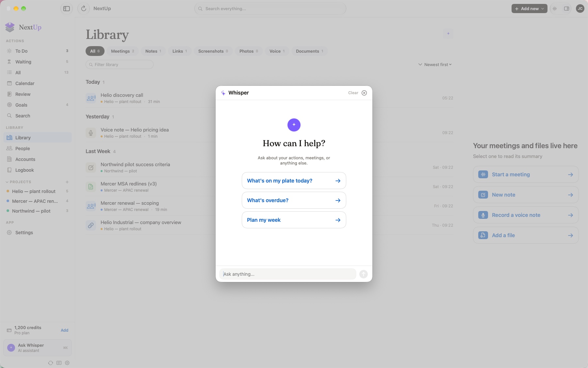Click Add link next to credits
Viewport: 588px width, 368px height.
[64, 330]
